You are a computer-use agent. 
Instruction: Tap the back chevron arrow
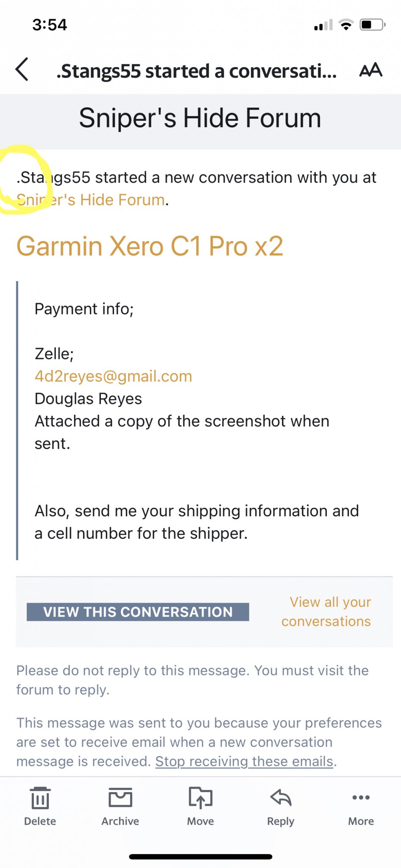coord(22,70)
